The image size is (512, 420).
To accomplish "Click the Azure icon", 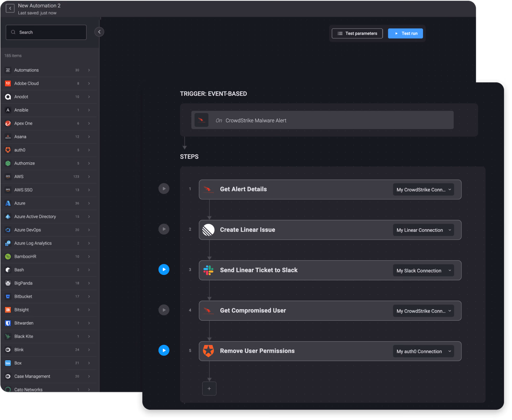I will pos(8,203).
